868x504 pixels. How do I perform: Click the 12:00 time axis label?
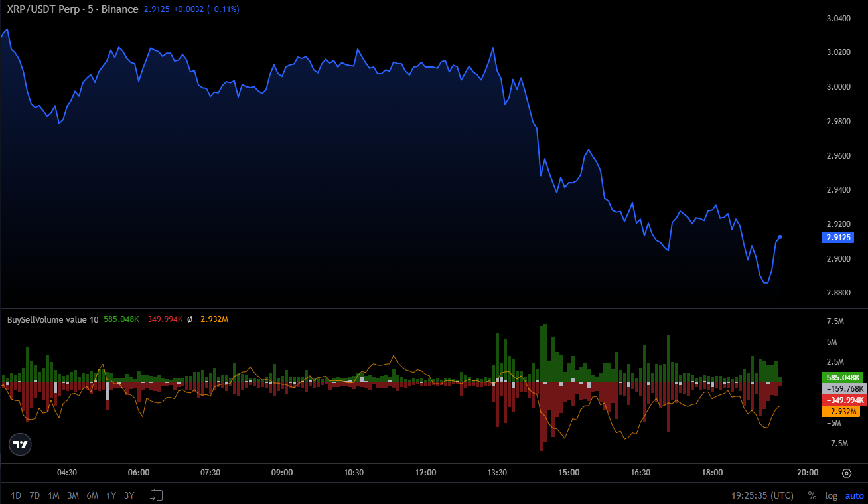425,473
